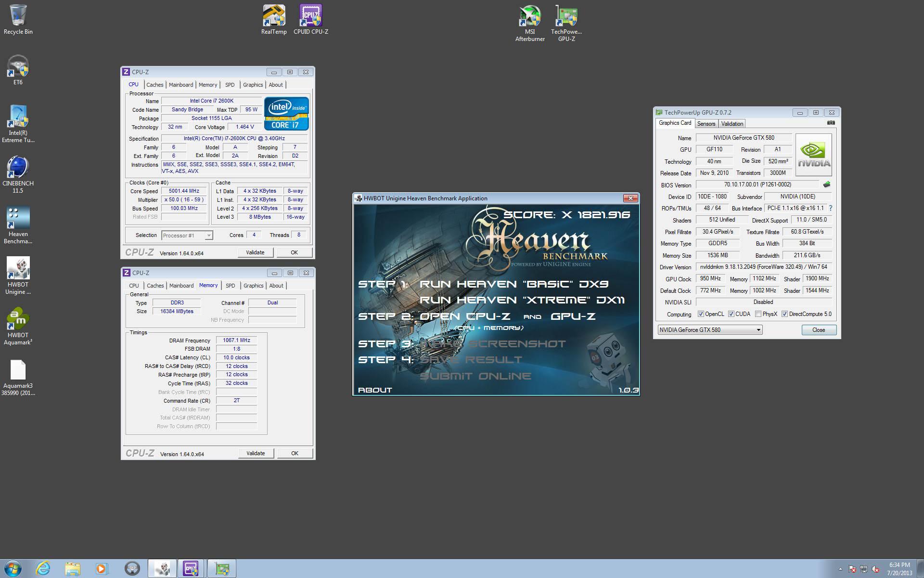Switch to HWBOT Heaven taskbar button
Screen dimensions: 924x578
(162, 569)
